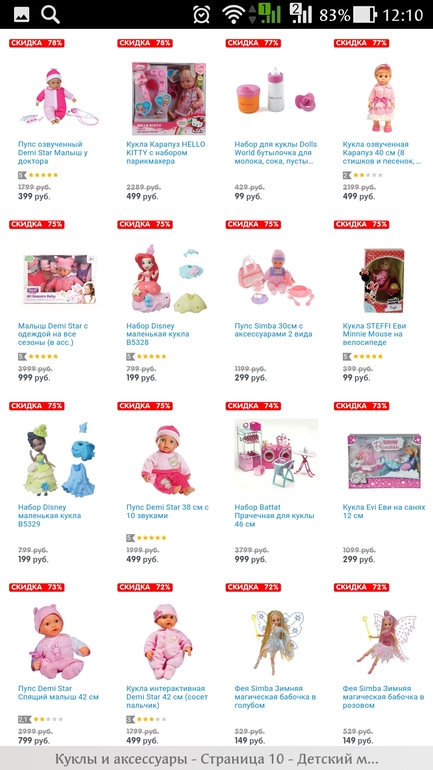Open link 'Кукла STEFFI Еви Minnie Mouse на велосипеде'
This screenshot has width=433, height=770.
375,334
